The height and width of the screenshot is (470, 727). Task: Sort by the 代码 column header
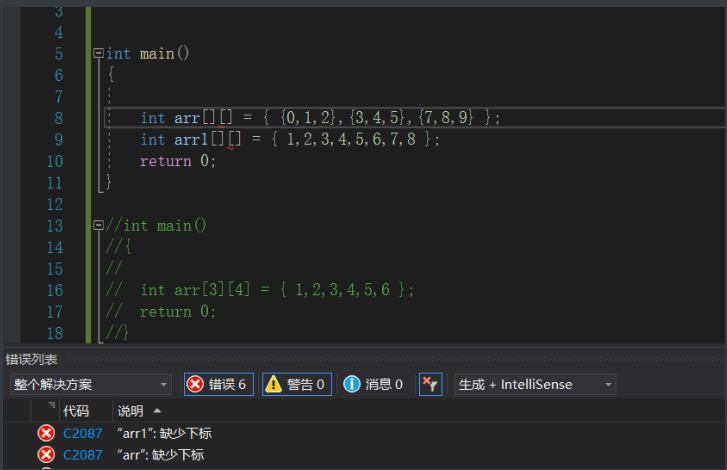[76, 411]
